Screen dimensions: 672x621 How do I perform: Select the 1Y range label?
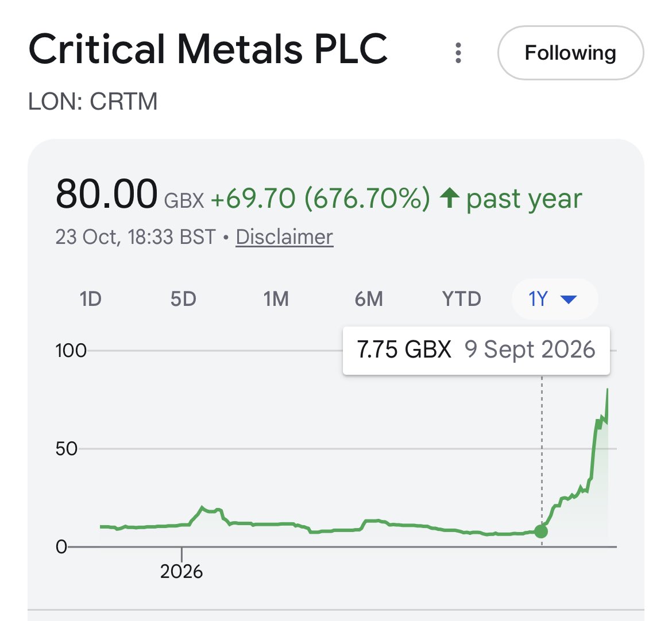538,299
